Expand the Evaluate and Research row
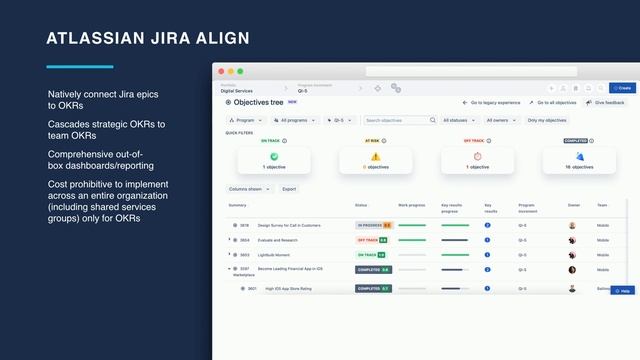 pos(229,240)
